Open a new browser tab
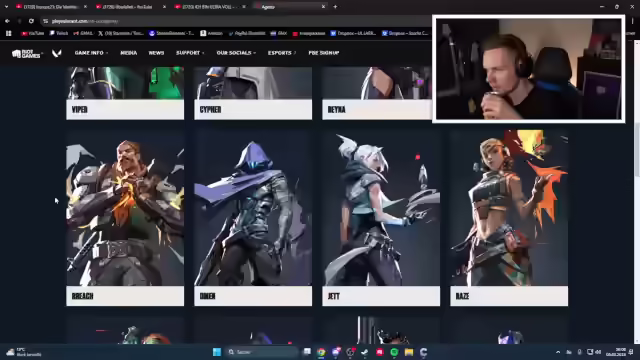 [335, 7]
